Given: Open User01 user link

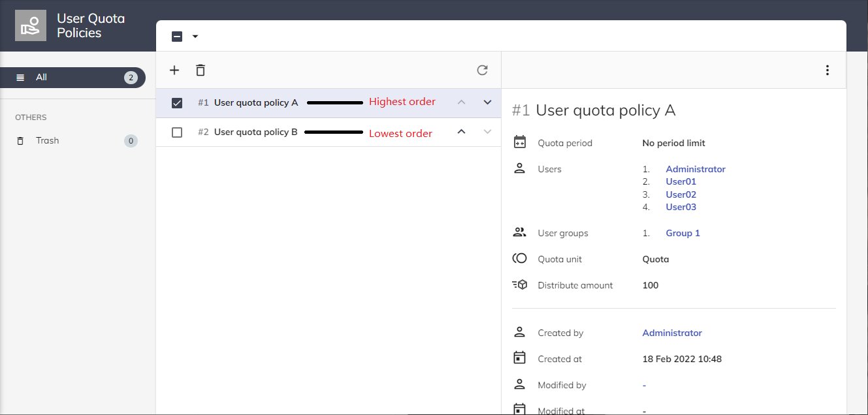Looking at the screenshot, I should [x=681, y=181].
